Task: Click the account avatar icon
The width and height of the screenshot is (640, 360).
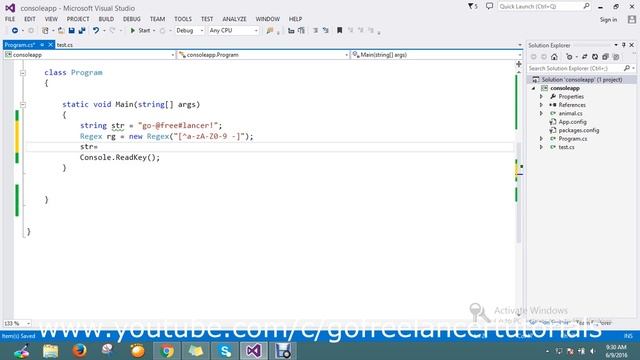Action: tap(632, 19)
